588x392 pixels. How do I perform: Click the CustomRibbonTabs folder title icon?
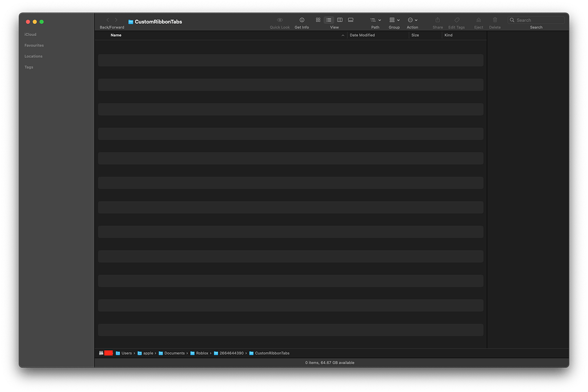(131, 22)
